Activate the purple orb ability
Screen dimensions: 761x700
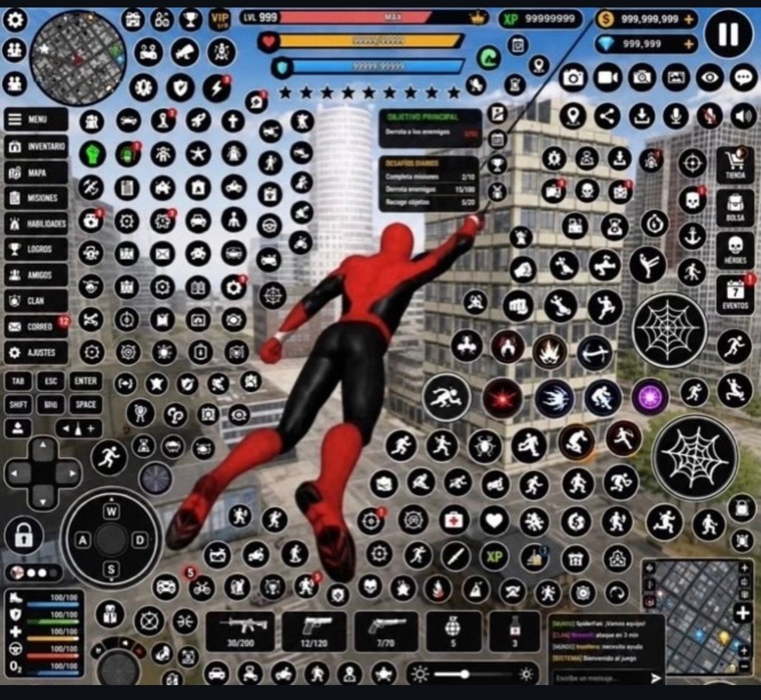650,398
